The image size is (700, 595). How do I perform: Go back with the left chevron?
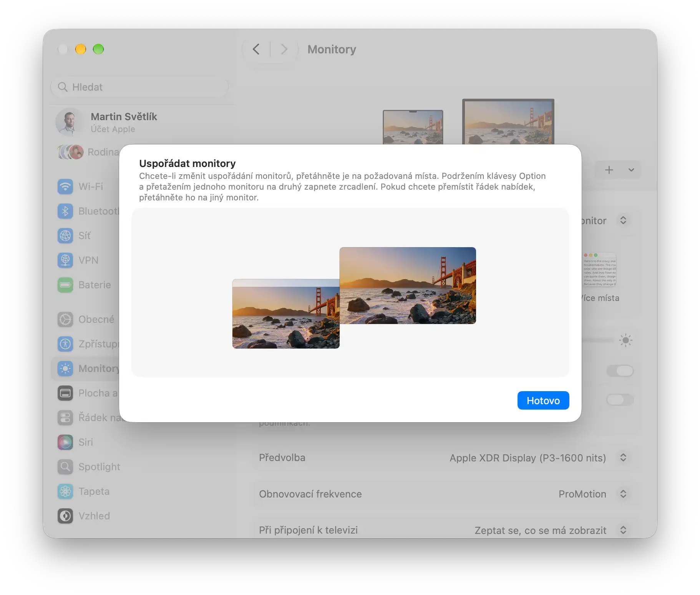[x=256, y=49]
